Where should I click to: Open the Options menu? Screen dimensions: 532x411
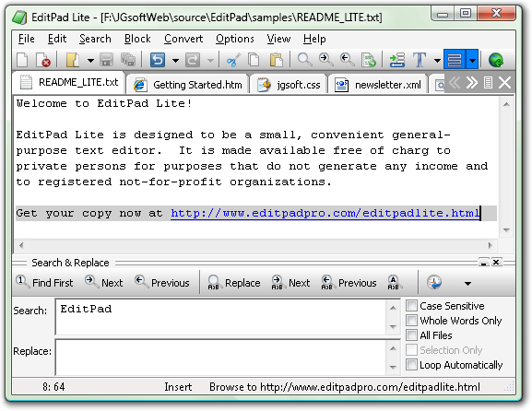coord(235,39)
